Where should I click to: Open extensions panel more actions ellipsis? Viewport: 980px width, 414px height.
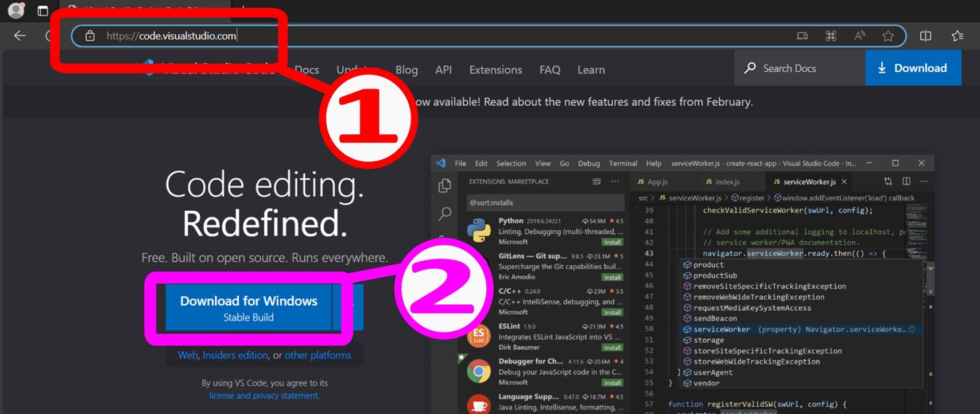pyautogui.click(x=615, y=181)
